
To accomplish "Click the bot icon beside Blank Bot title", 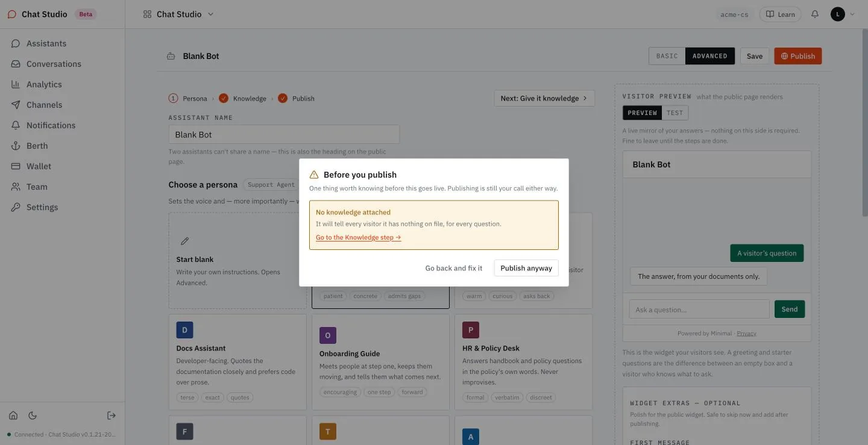I will point(171,56).
